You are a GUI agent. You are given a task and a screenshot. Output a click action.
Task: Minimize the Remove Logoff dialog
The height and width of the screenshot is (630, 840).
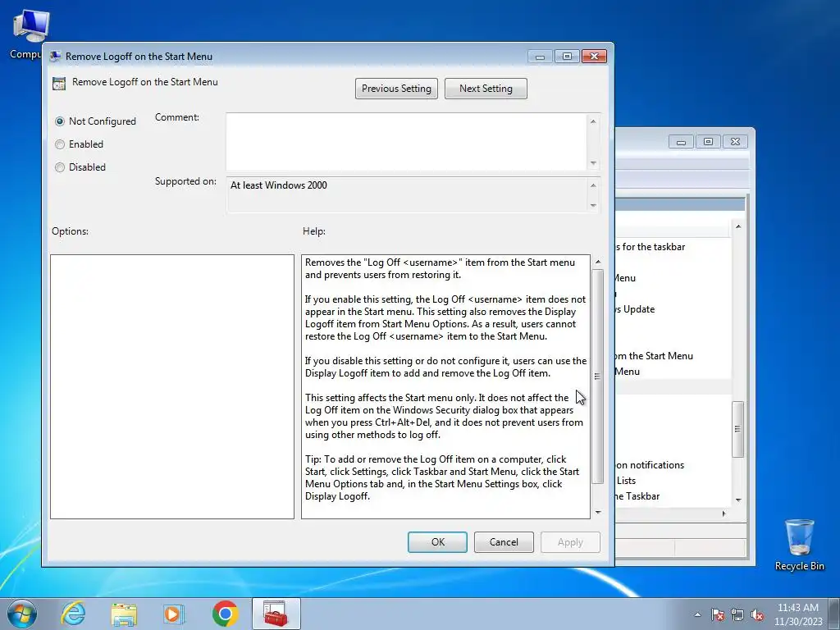540,57
